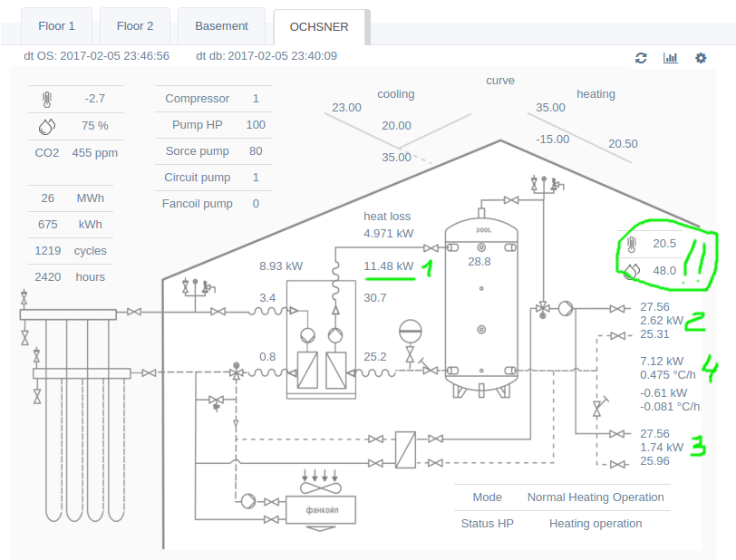Screen dimensions: 736x560
Task: Click the Circuit pump row
Action: 214,178
